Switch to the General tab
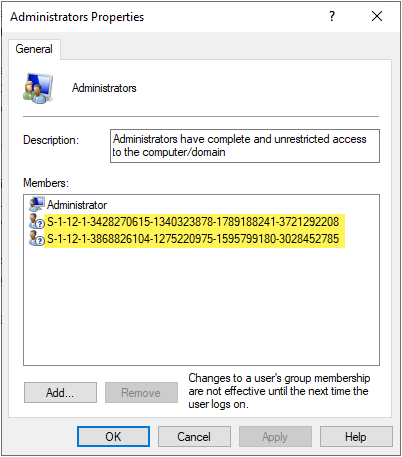This screenshot has height=457, width=402. (x=34, y=49)
